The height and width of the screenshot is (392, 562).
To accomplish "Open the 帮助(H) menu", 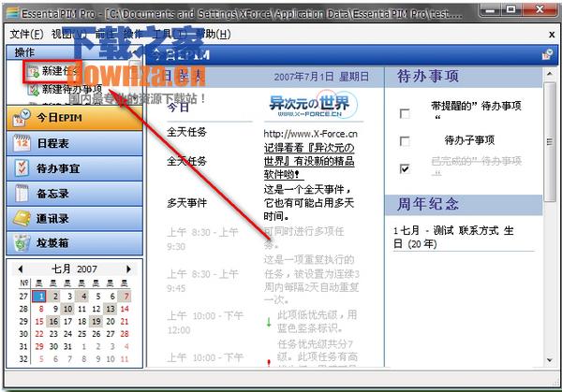I will (214, 35).
